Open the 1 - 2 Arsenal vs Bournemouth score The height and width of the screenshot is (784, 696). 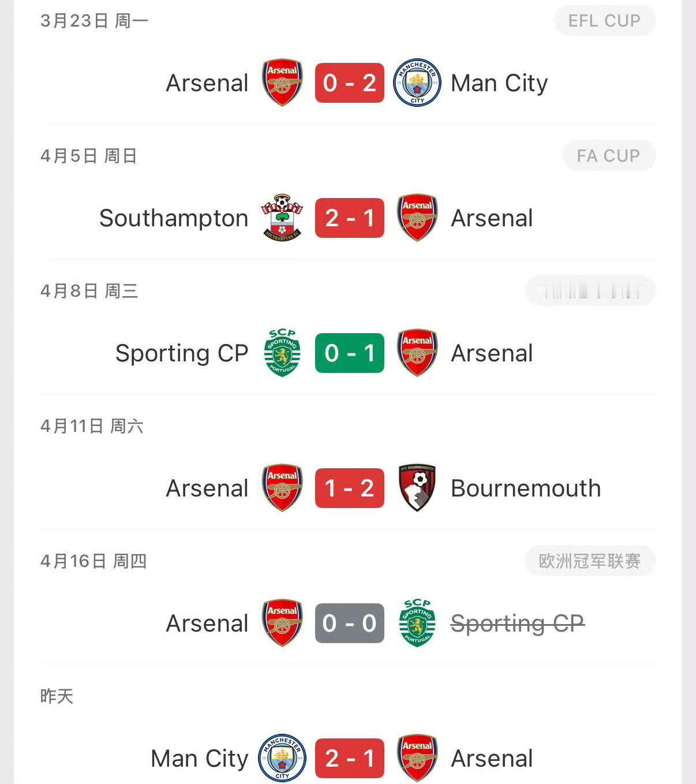[x=349, y=488]
